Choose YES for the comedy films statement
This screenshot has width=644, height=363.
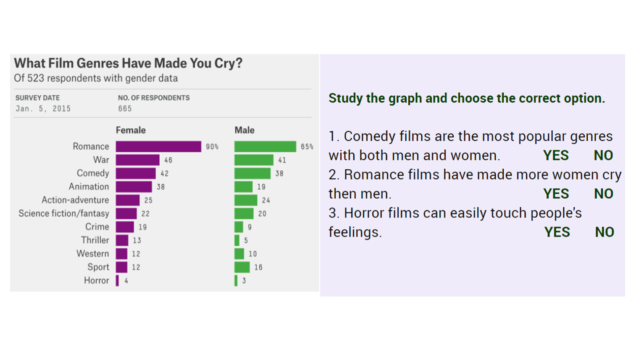[x=556, y=155]
